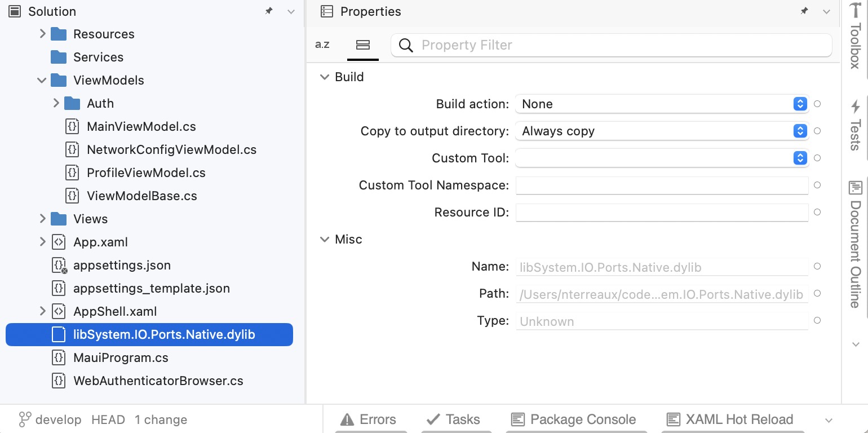Toggle the pin circle beside Name property

tap(817, 266)
